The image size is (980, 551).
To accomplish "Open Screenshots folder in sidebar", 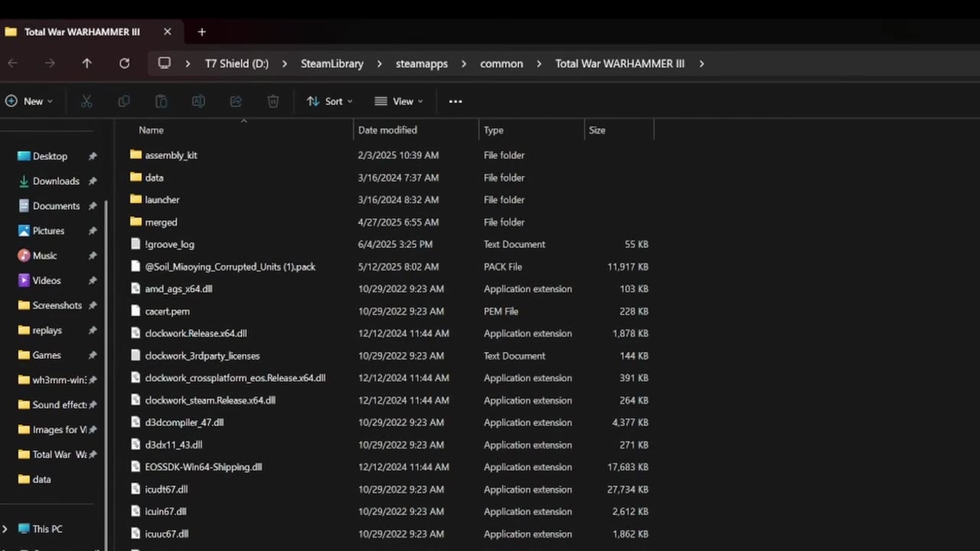I will (x=57, y=305).
